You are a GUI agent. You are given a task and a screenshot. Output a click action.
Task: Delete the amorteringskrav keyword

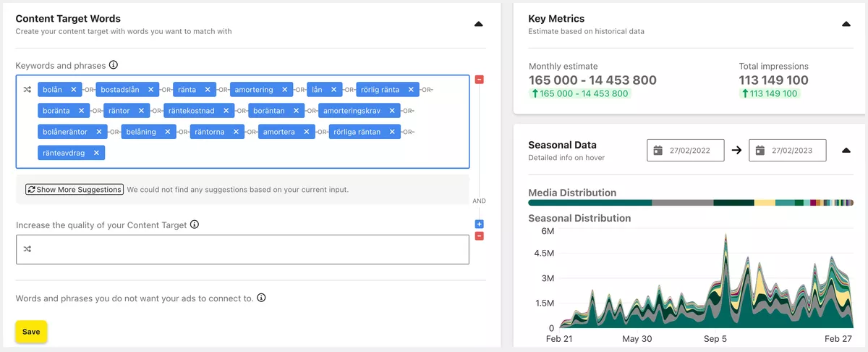392,111
